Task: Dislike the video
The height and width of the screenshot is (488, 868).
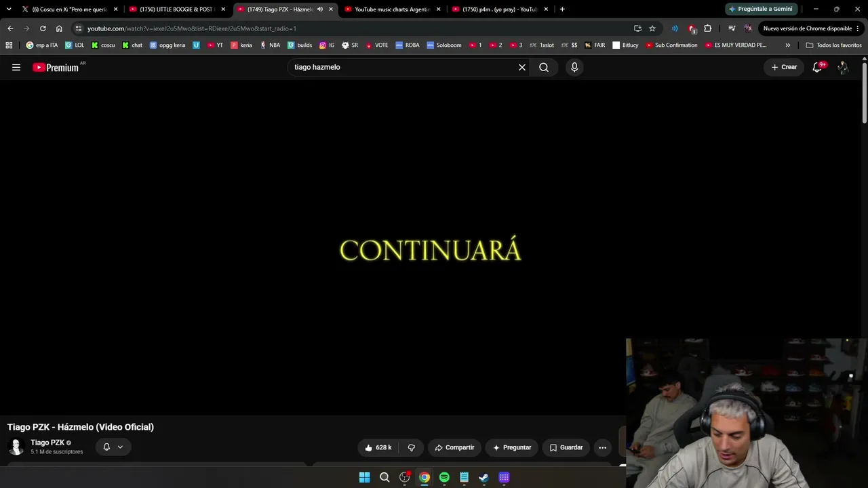Action: pyautogui.click(x=411, y=447)
